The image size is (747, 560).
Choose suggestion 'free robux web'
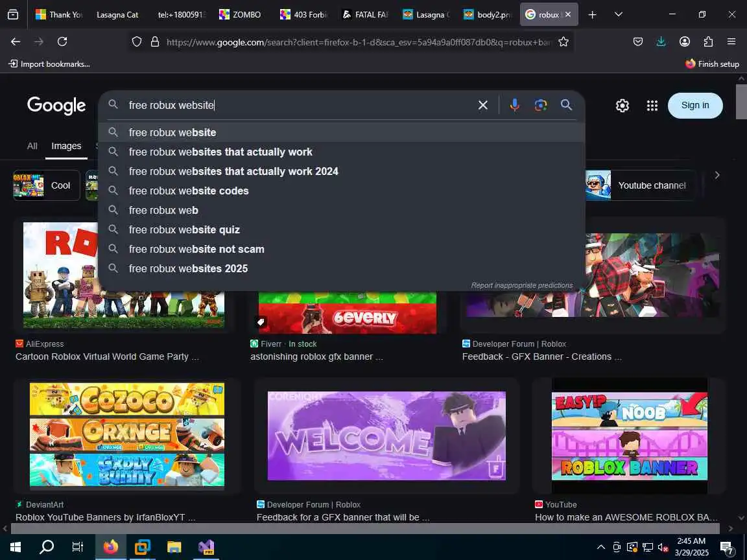coord(341,211)
